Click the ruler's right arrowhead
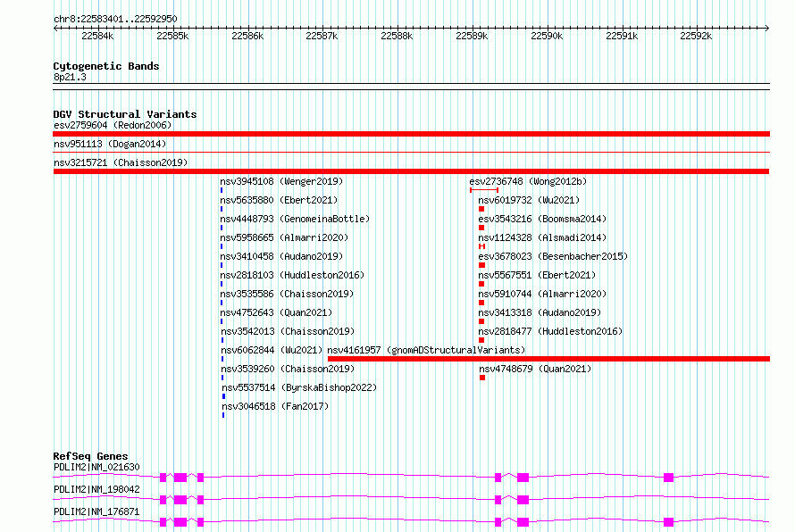 point(767,28)
